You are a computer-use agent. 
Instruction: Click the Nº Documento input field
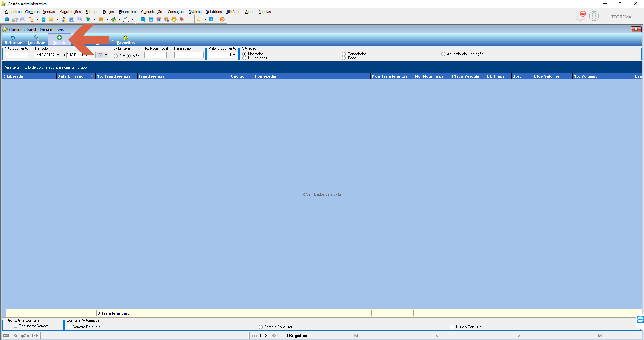click(x=17, y=55)
